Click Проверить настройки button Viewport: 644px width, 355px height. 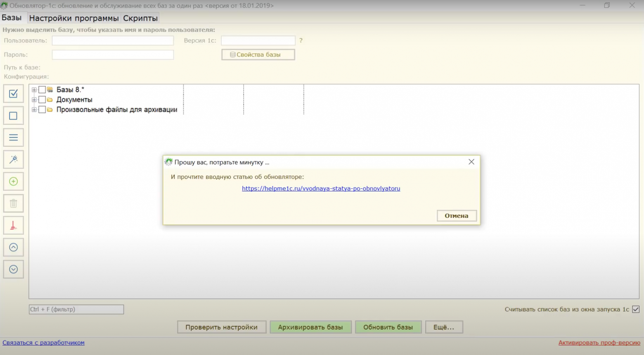pos(222,327)
